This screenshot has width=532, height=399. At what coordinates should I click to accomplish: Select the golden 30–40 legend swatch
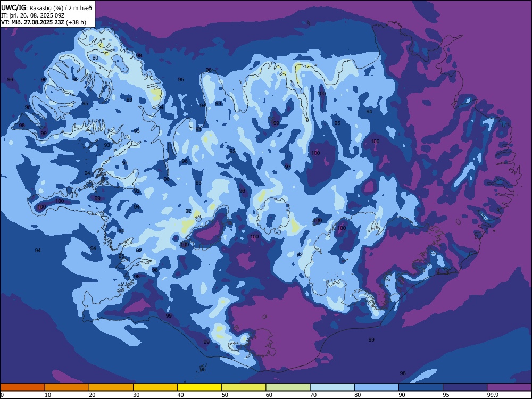point(155,387)
